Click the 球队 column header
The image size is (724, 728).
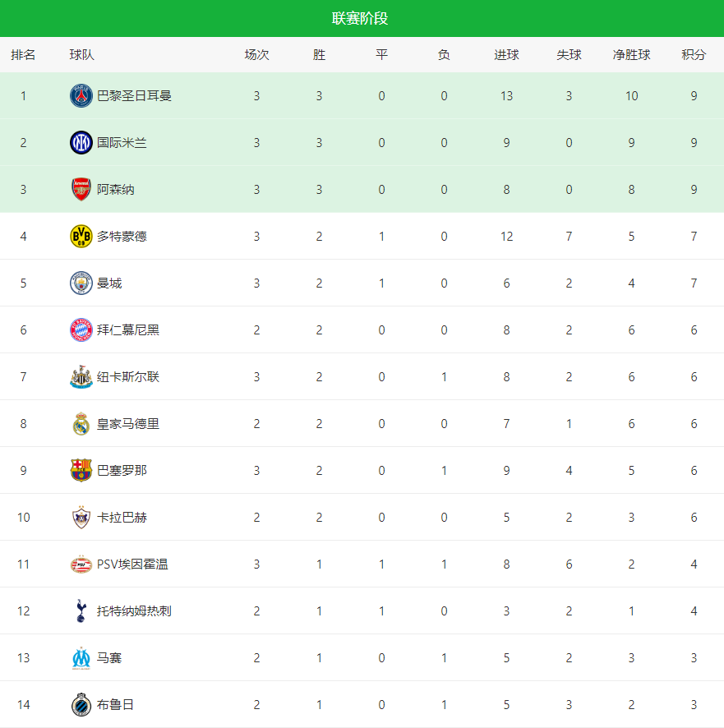click(81, 55)
